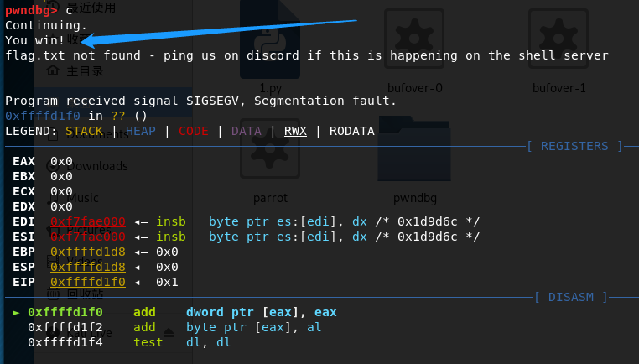Click the REGISTERS section header
Image resolution: width=639 pixels, height=364 pixels.
tap(574, 146)
